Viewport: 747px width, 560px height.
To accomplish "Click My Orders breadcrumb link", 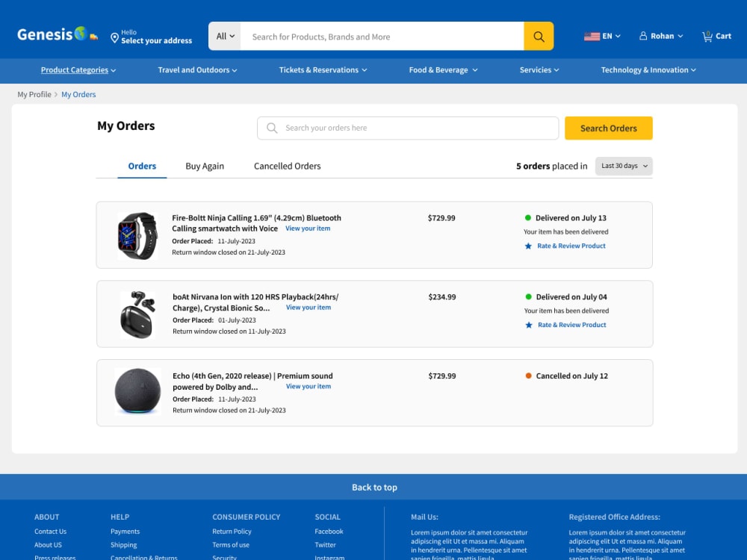I will 78,94.
